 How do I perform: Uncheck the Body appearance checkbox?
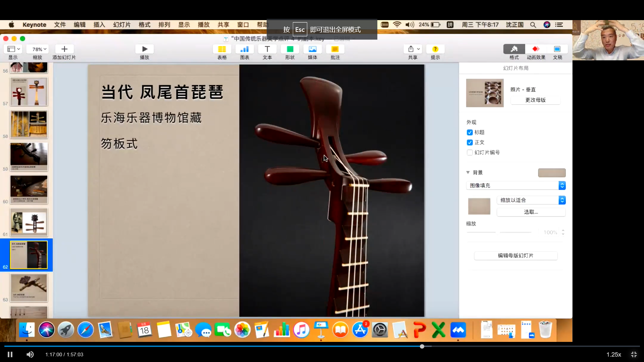coord(470,142)
